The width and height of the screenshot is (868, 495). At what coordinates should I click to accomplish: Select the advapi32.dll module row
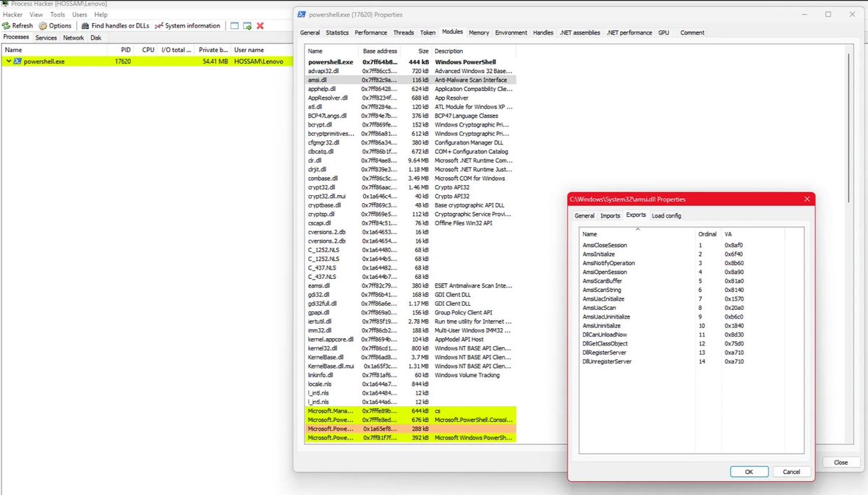[410, 71]
